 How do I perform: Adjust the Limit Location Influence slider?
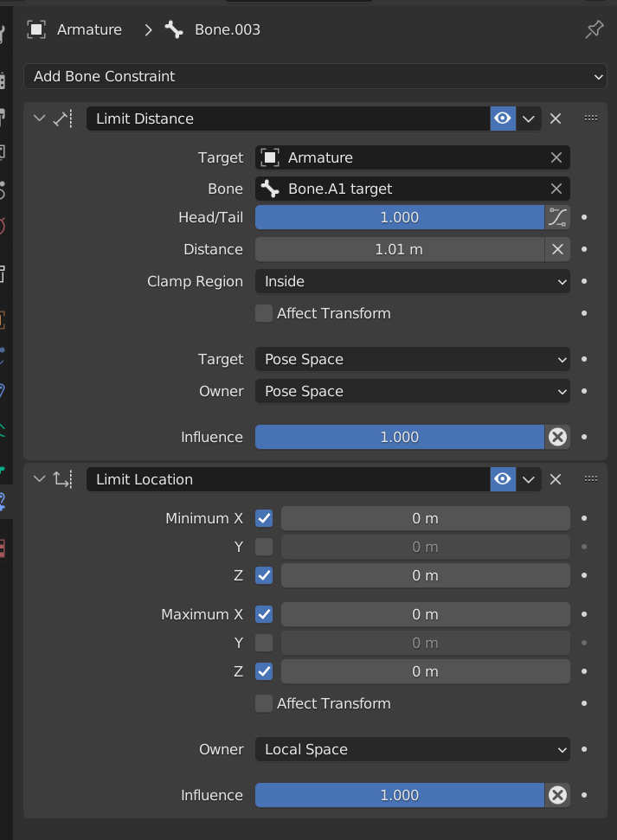pyautogui.click(x=399, y=795)
